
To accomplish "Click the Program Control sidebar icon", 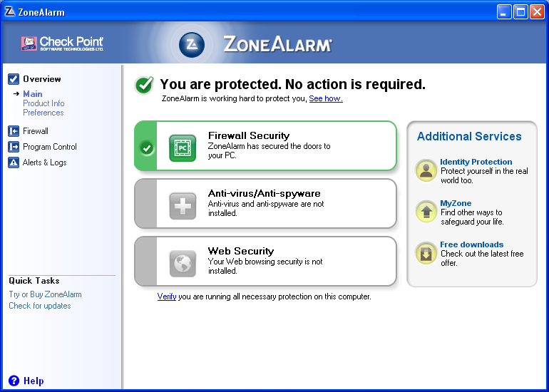I will [x=14, y=147].
